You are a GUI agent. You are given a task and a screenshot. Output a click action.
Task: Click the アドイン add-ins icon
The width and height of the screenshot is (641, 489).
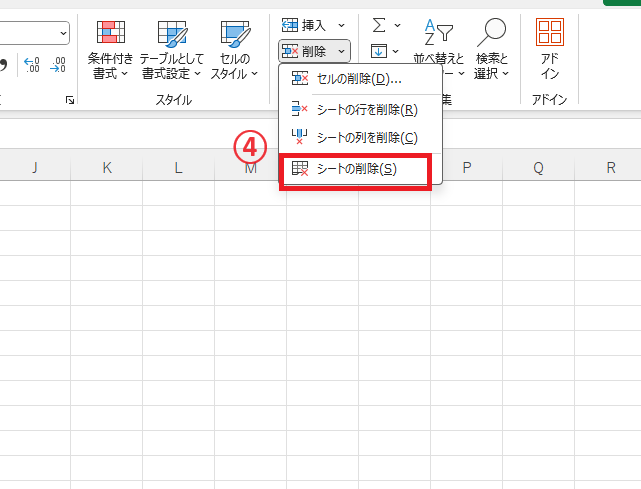(550, 32)
